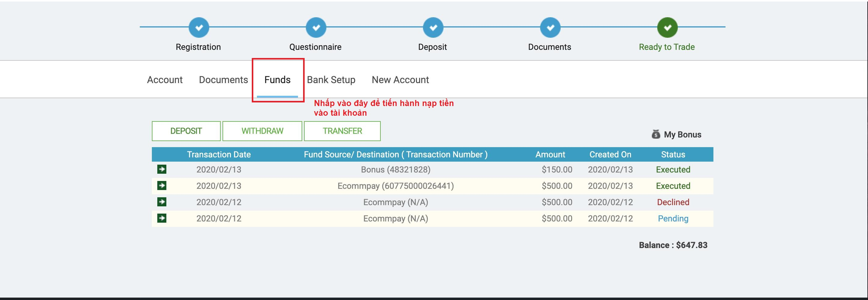
Task: Click the WITHDRAW button
Action: [x=262, y=131]
